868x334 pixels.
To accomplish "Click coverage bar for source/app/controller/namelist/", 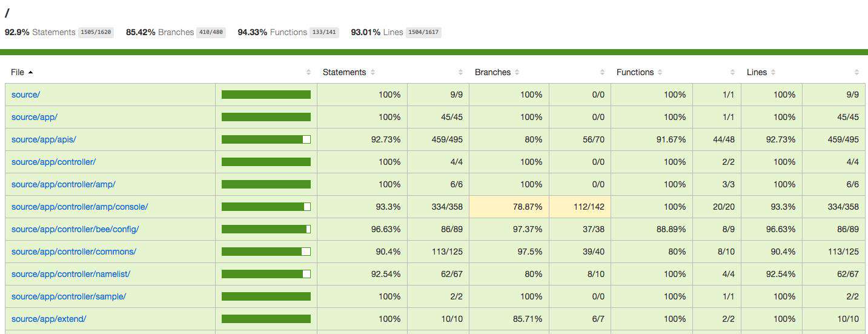I will pos(266,274).
